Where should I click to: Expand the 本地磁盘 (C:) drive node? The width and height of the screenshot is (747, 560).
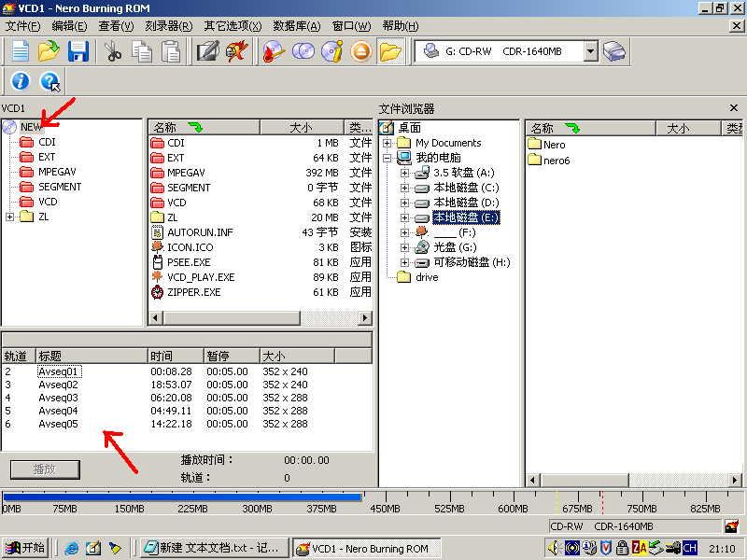[x=404, y=188]
